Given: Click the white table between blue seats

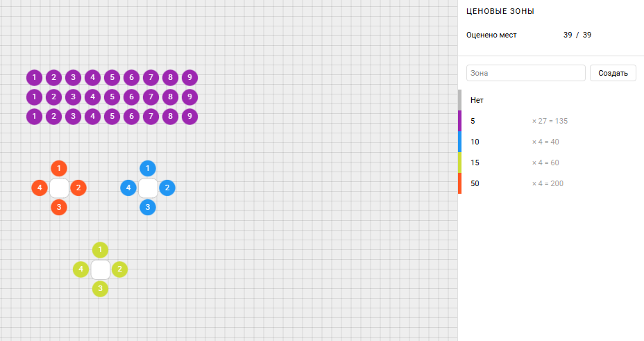Looking at the screenshot, I should tap(148, 188).
